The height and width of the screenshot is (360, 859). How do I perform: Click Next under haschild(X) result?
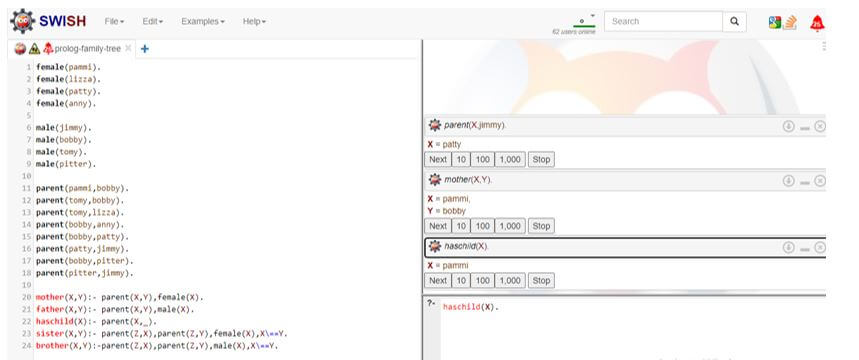tap(438, 281)
